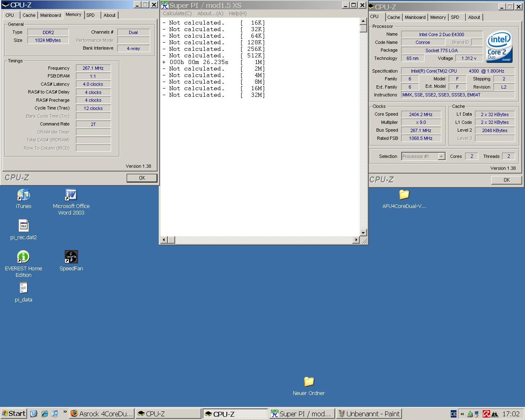Switch to Super PI taskbar button
The width and height of the screenshot is (525, 420).
(x=301, y=413)
